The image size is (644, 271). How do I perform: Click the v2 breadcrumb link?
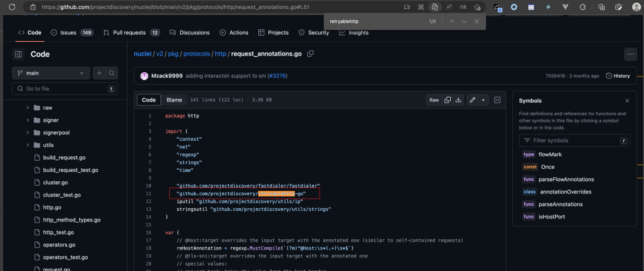click(x=160, y=54)
